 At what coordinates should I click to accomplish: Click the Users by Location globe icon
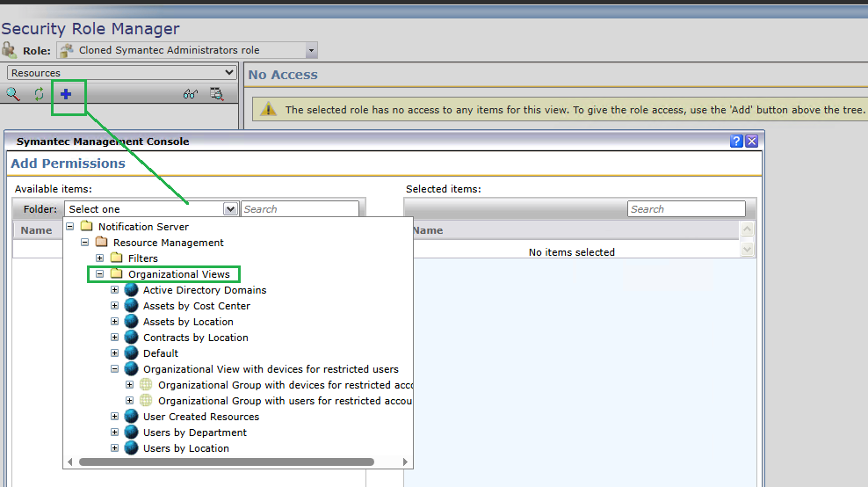click(131, 447)
